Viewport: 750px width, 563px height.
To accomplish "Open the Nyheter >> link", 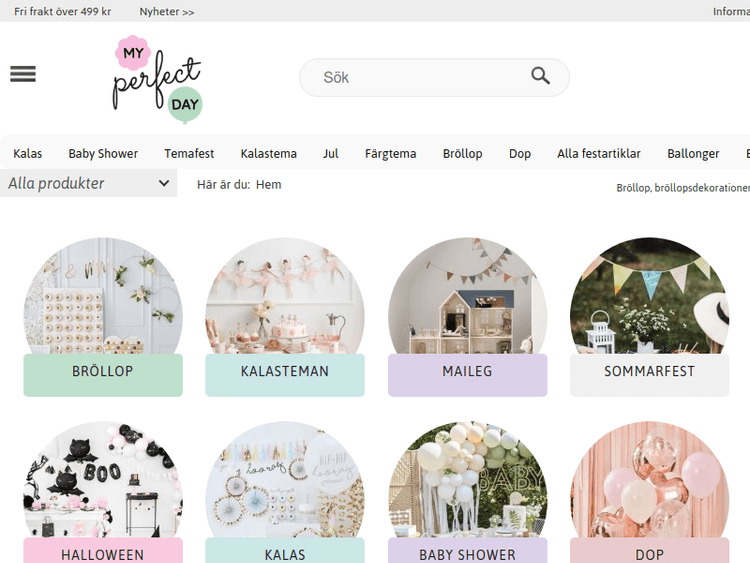I will pyautogui.click(x=167, y=12).
